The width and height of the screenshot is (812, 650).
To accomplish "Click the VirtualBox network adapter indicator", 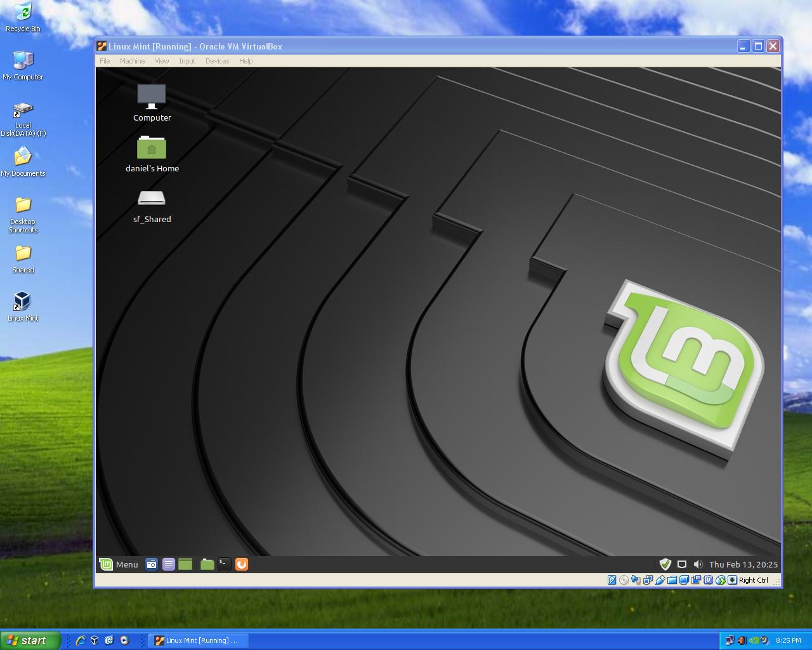I will (x=648, y=580).
